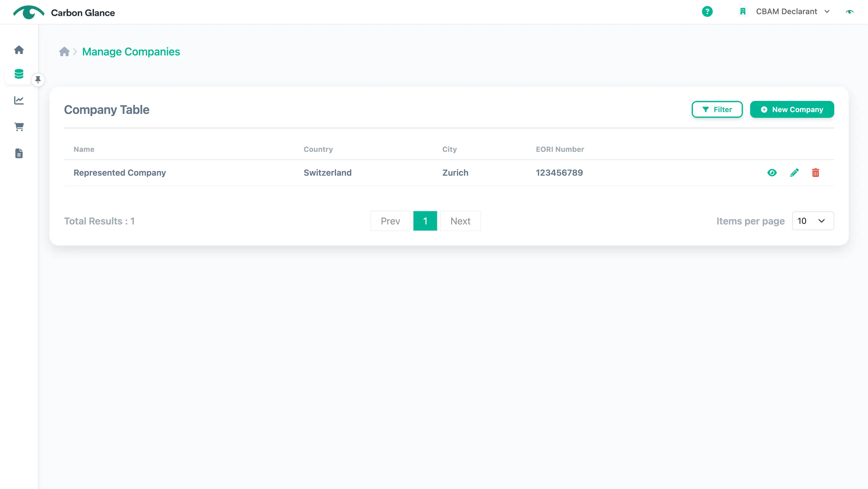The image size is (868, 489).
Task: Open the analytics line chart sidebar icon
Action: [x=19, y=100]
